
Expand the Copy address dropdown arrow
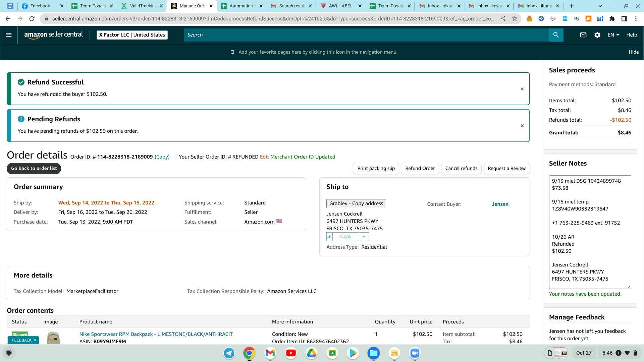pos(364,237)
